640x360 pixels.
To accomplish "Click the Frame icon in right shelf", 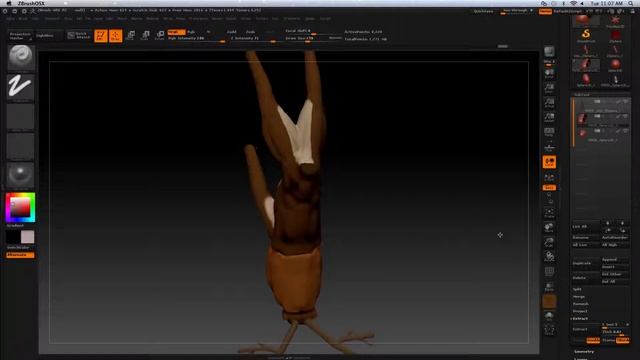I will coord(549,213).
